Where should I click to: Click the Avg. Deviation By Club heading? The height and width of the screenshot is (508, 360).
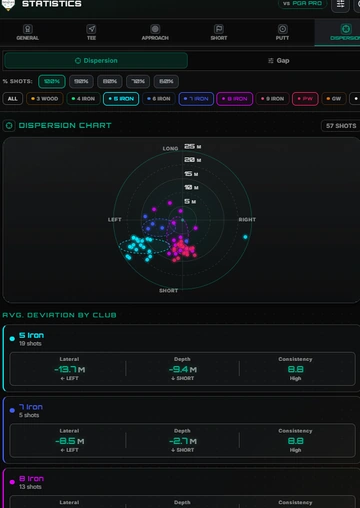(x=59, y=315)
